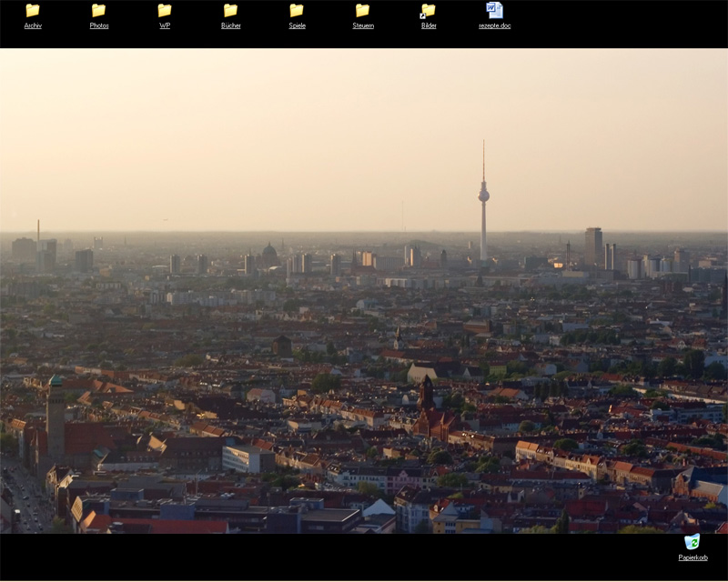Click the "Bücher" underlined label
728x582 pixels.
[231, 25]
